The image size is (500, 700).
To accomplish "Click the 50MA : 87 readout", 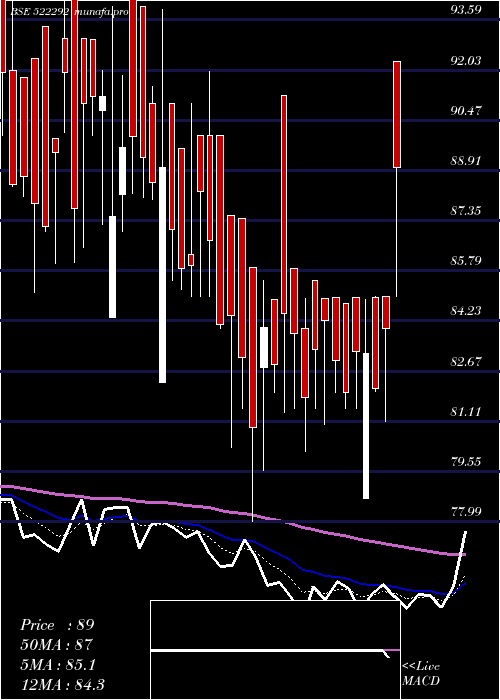I will (56, 645).
